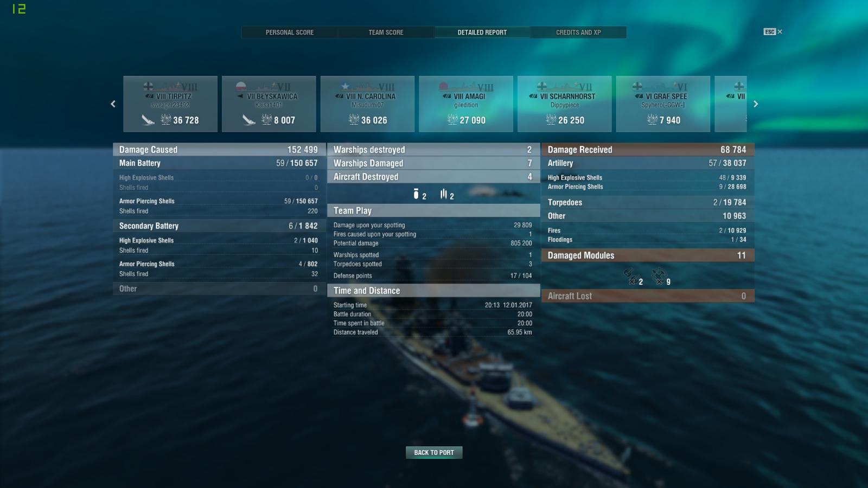Select the VII Scharnhorst ship card

(565, 104)
